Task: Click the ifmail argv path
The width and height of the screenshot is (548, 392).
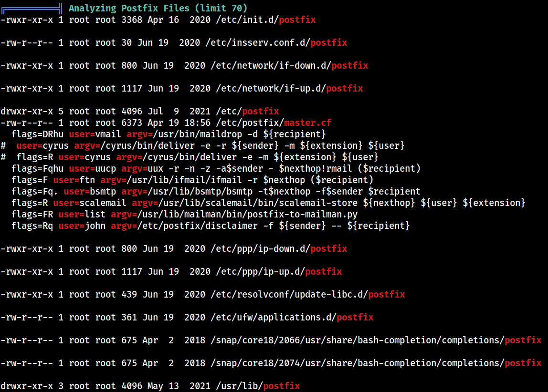Action: tap(184, 180)
